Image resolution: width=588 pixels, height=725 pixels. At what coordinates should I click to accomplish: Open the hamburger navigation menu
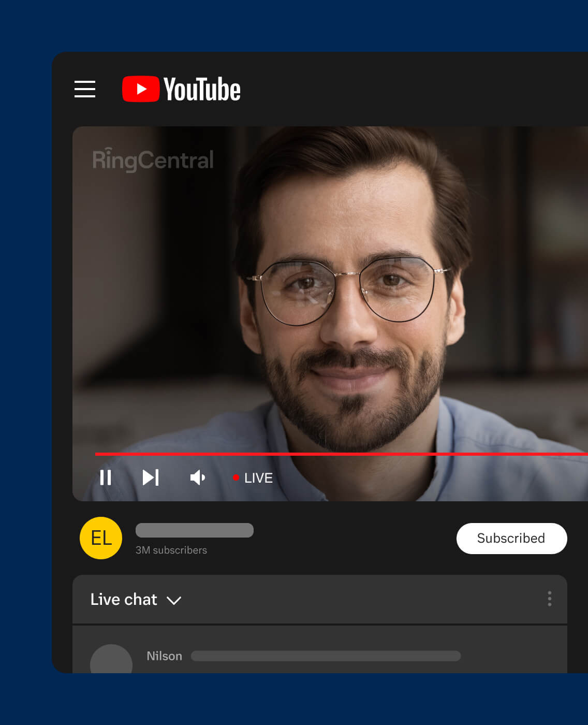[x=84, y=89]
